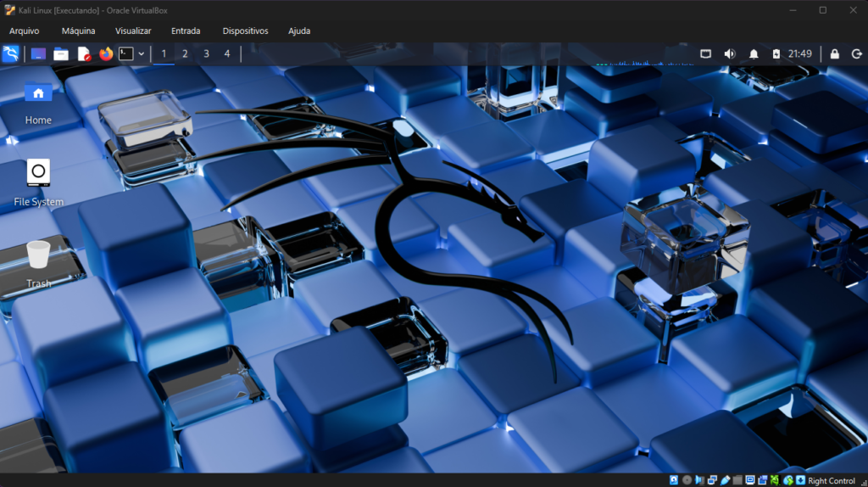This screenshot has width=868, height=487.
Task: Open the Visualizar menu
Action: click(x=133, y=31)
